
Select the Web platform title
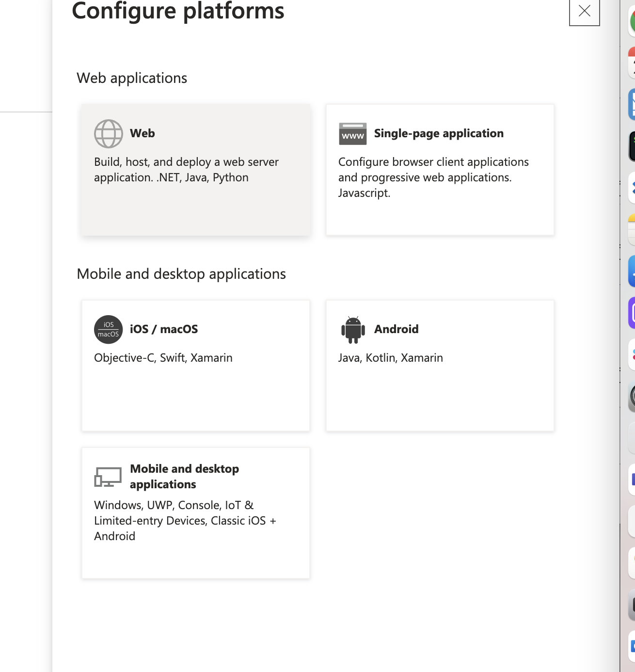tap(142, 133)
